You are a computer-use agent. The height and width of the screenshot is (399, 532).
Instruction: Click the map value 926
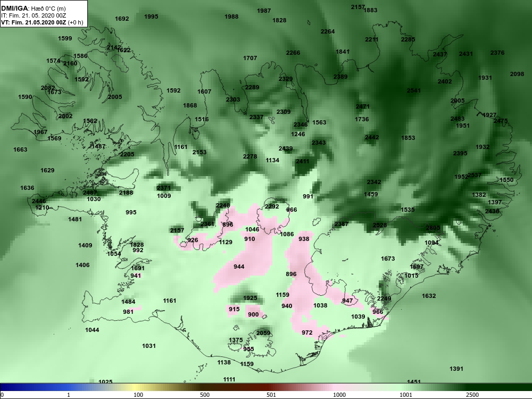193,240
